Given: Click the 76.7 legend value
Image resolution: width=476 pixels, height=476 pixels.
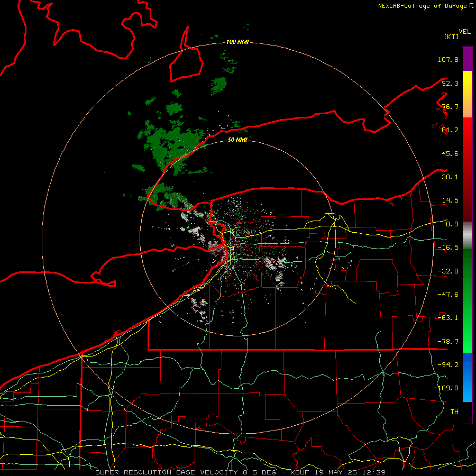Looking at the screenshot, I should (x=450, y=106).
